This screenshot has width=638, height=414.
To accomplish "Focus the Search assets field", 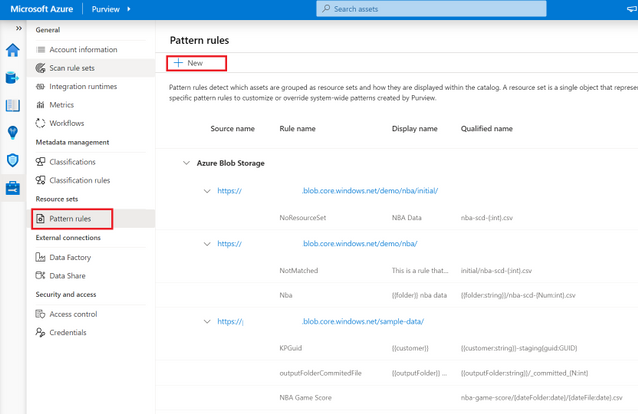I will pyautogui.click(x=431, y=9).
